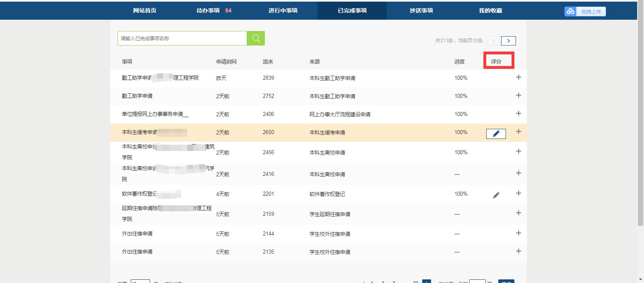Screen dimensions: 644x283
Task: Click the green search magnifier button
Action: point(256,38)
